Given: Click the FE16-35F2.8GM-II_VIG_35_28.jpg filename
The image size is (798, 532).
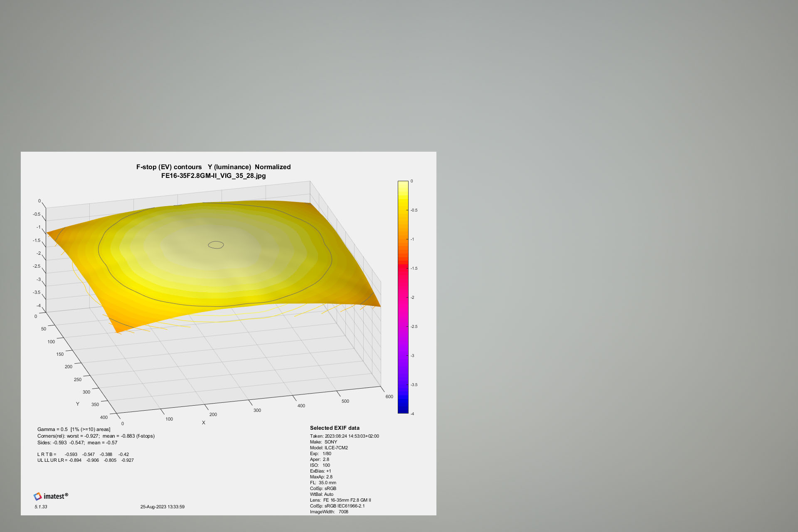Looking at the screenshot, I should click(213, 176).
